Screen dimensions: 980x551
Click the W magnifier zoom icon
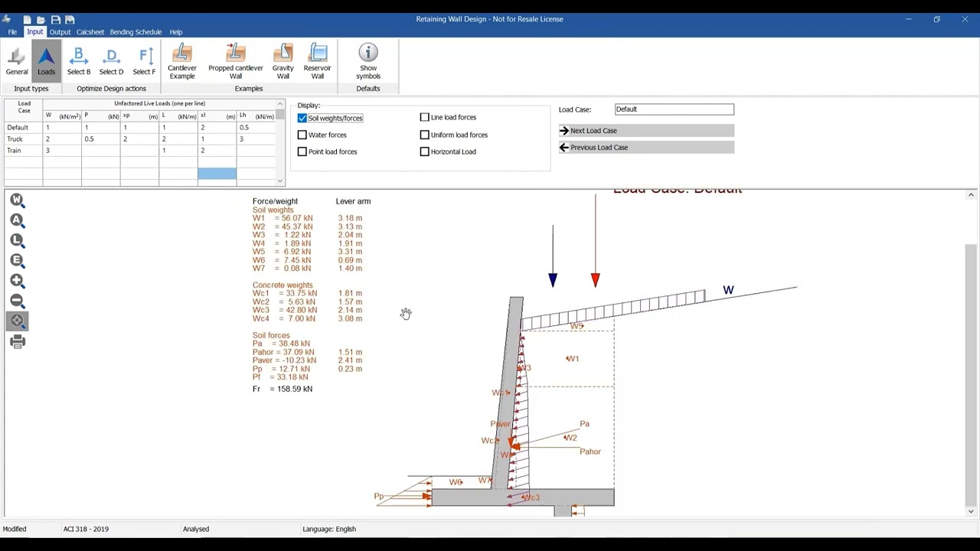(x=18, y=201)
